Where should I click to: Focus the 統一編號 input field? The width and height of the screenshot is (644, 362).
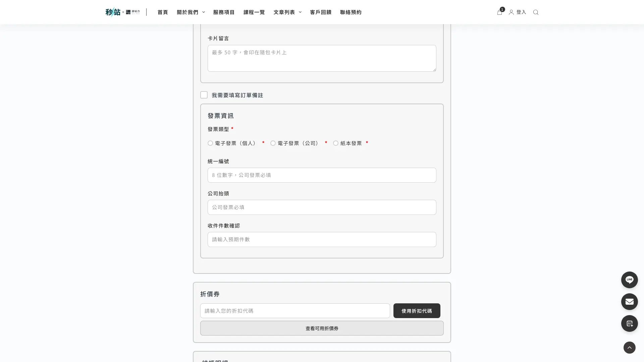point(322,175)
